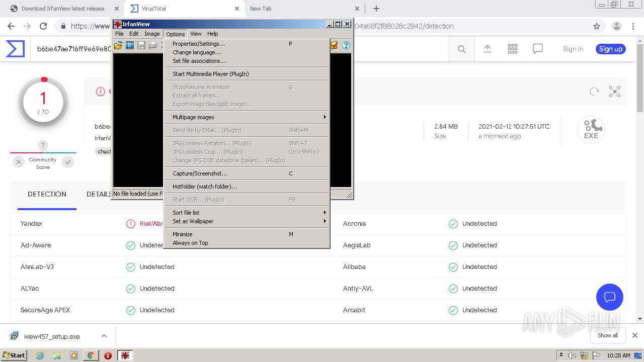The height and width of the screenshot is (362, 644).
Task: Open the IrfanView File menu
Action: click(x=119, y=34)
